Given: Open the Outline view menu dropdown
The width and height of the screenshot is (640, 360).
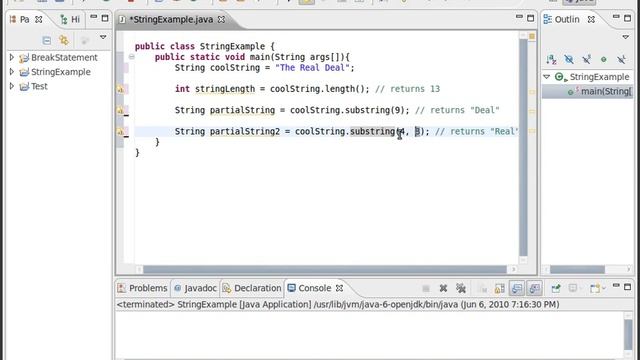Looking at the screenshot, I should click(626, 38).
